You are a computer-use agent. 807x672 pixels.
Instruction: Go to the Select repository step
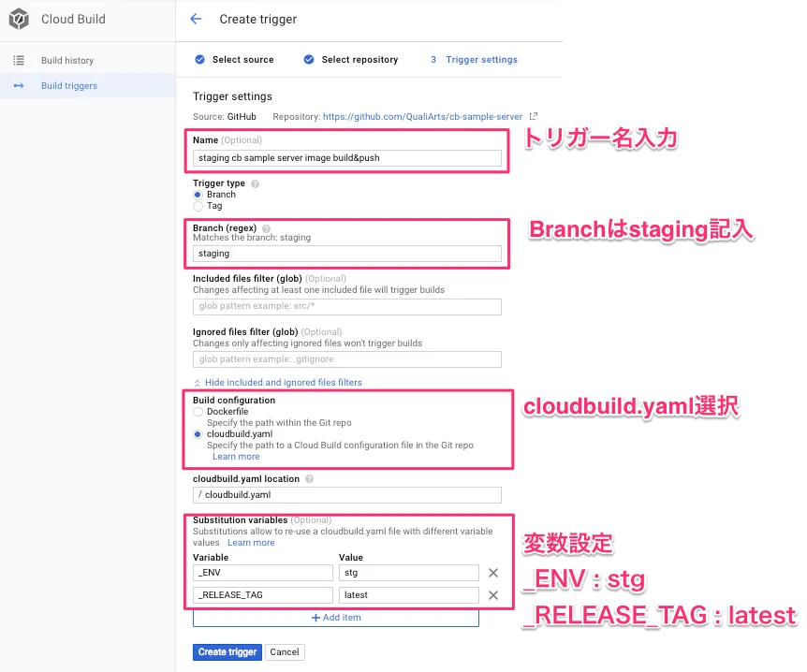(x=359, y=60)
